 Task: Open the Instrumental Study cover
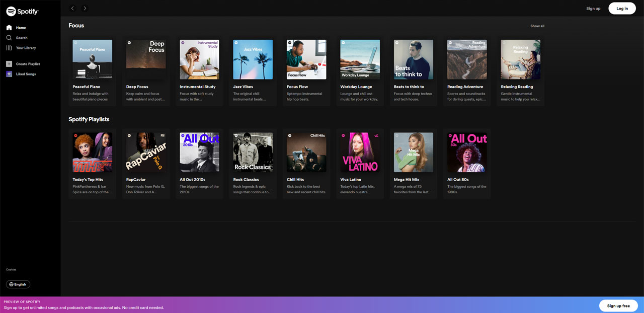tap(200, 59)
